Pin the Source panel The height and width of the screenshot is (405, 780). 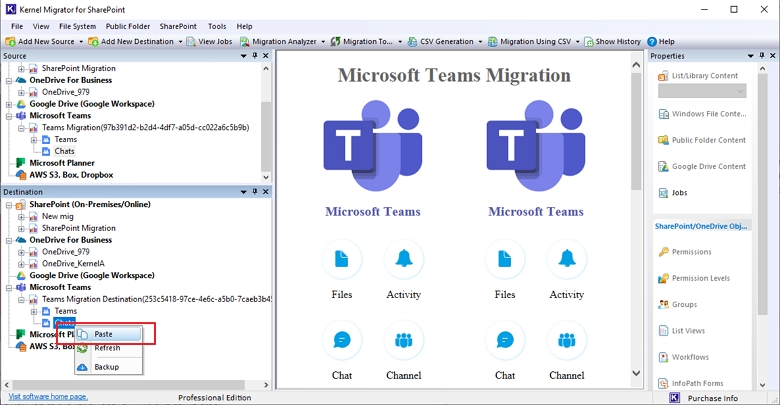255,56
